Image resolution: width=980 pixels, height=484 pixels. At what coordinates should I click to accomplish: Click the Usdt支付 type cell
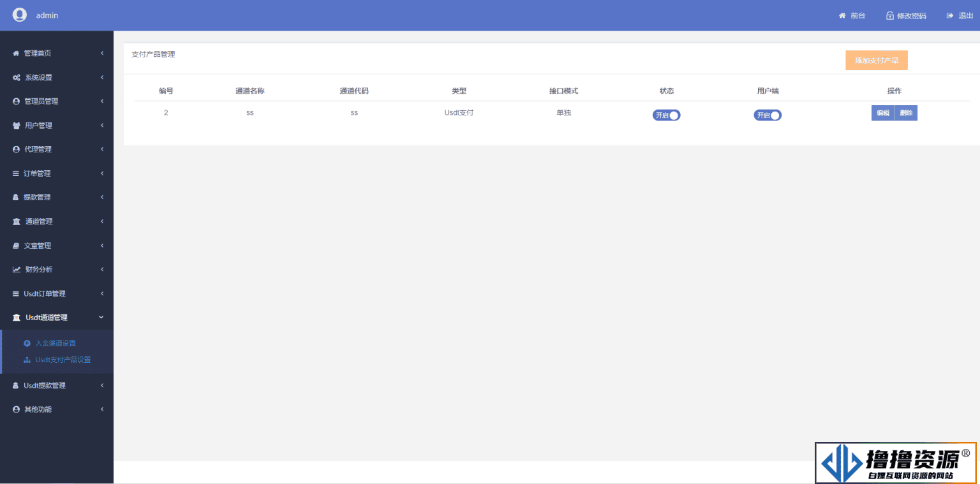click(459, 113)
